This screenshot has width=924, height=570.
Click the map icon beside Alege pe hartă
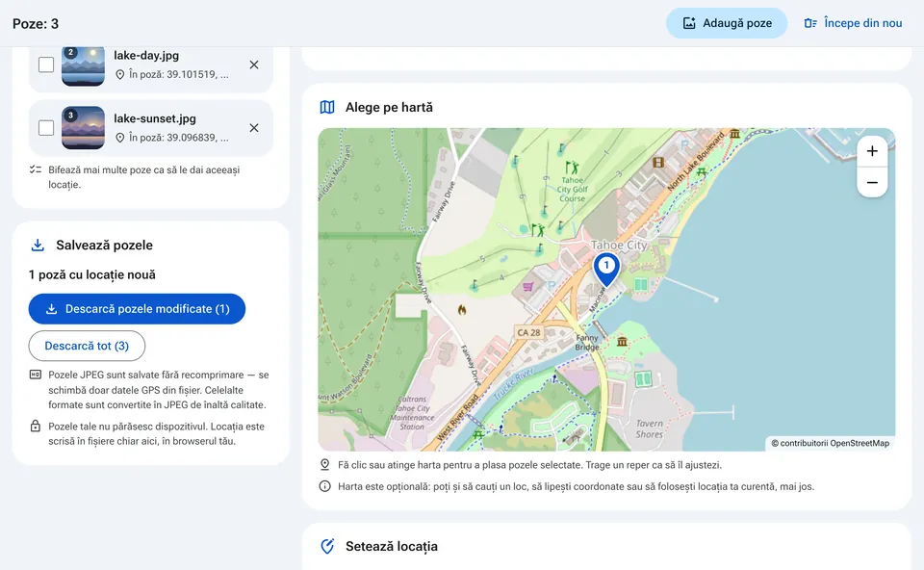[327, 107]
